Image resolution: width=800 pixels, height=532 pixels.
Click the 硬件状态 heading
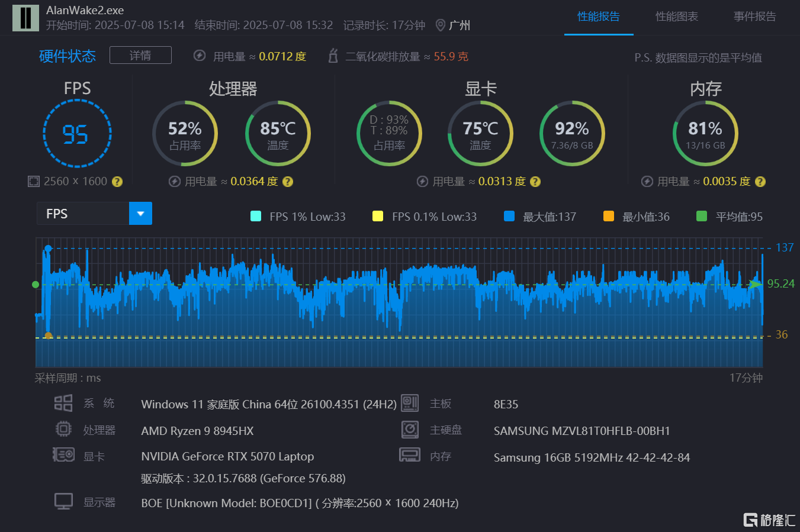68,56
